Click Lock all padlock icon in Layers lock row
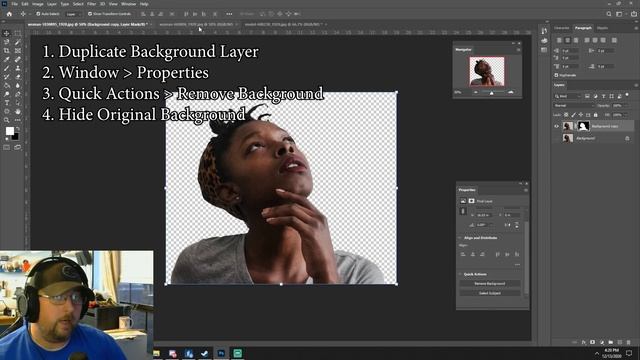The image size is (640, 360). [596, 115]
